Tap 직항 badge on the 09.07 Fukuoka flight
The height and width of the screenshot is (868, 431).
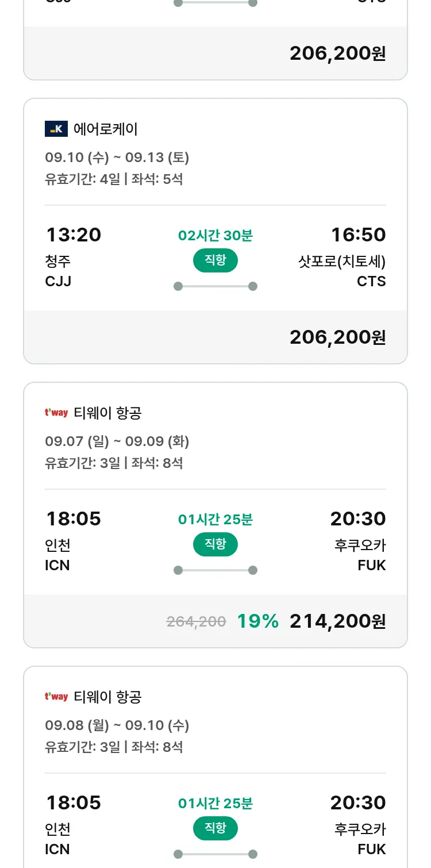pyautogui.click(x=215, y=544)
